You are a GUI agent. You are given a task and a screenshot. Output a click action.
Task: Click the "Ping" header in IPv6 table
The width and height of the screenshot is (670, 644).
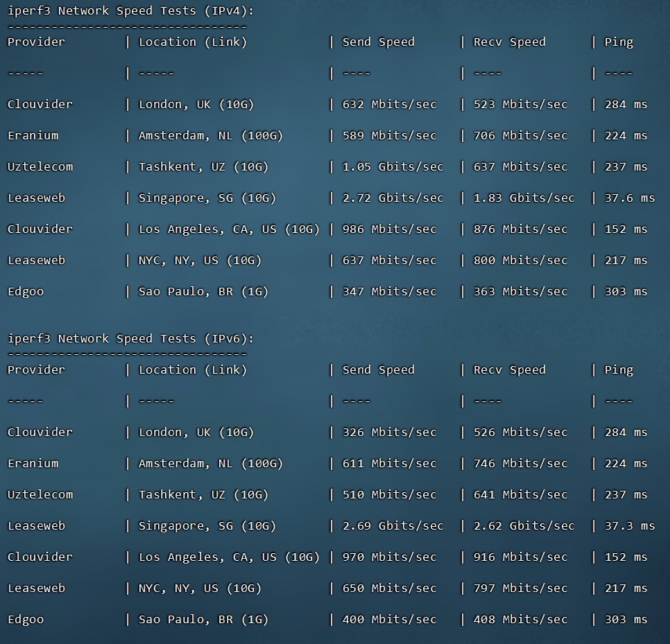[619, 370]
